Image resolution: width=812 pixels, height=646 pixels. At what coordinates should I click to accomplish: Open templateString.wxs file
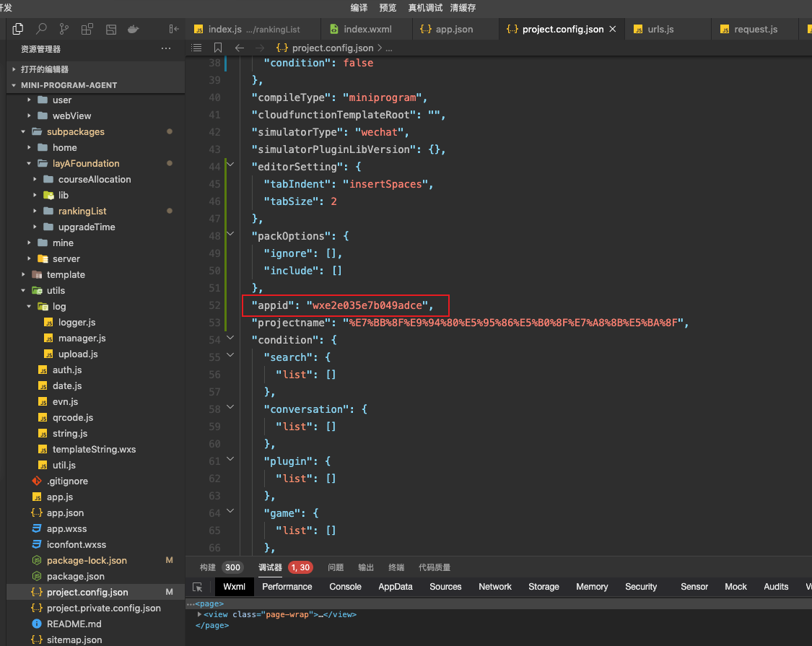point(94,449)
